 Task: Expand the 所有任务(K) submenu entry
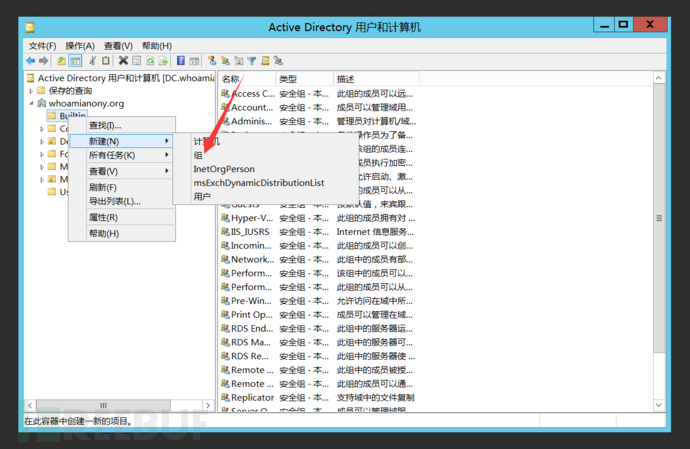[x=122, y=155]
